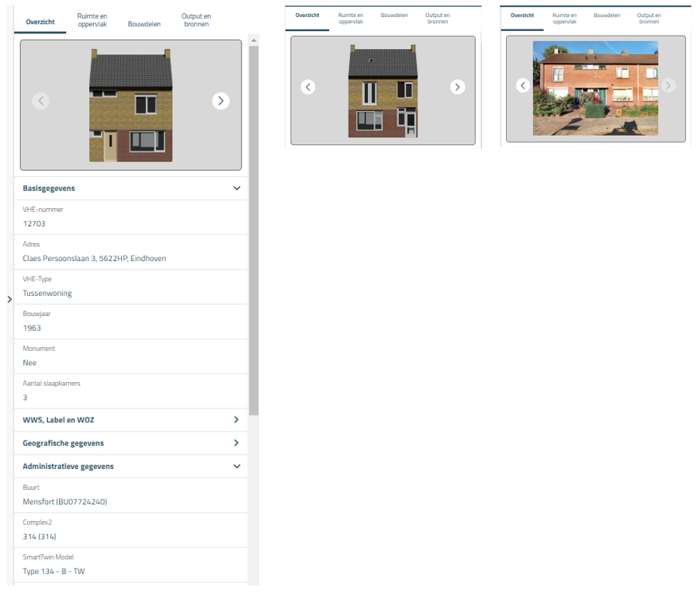Switch to Bouwdelen tab in left panel
This screenshot has height=594, width=700.
(x=144, y=24)
